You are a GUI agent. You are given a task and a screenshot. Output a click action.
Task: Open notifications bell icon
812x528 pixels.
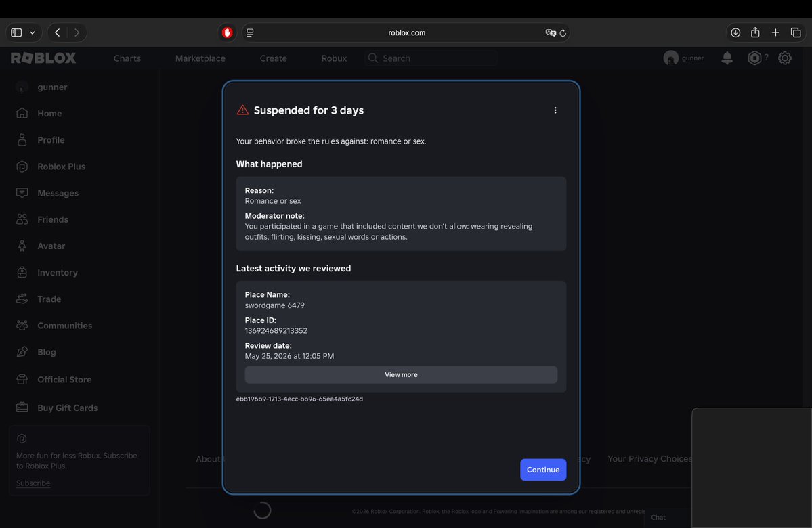pos(727,58)
